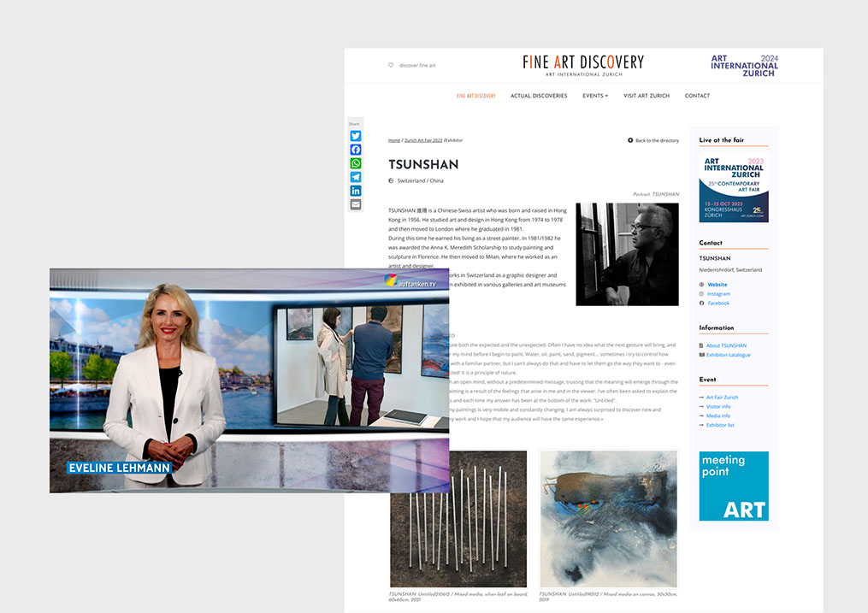The height and width of the screenshot is (613, 868).
Task: Share the page on Twitter
Action: click(356, 136)
